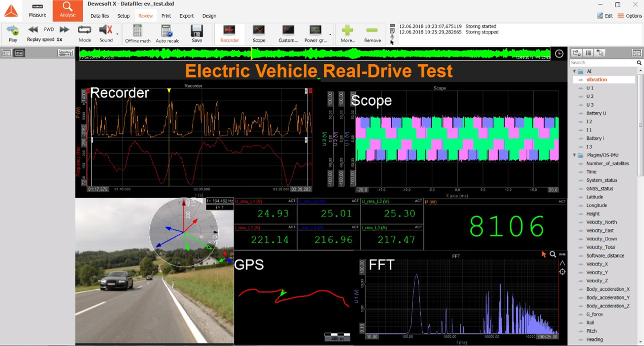Screen dimensions: 644x346
Task: Click the channel tree view icon
Action: pyautogui.click(x=577, y=52)
